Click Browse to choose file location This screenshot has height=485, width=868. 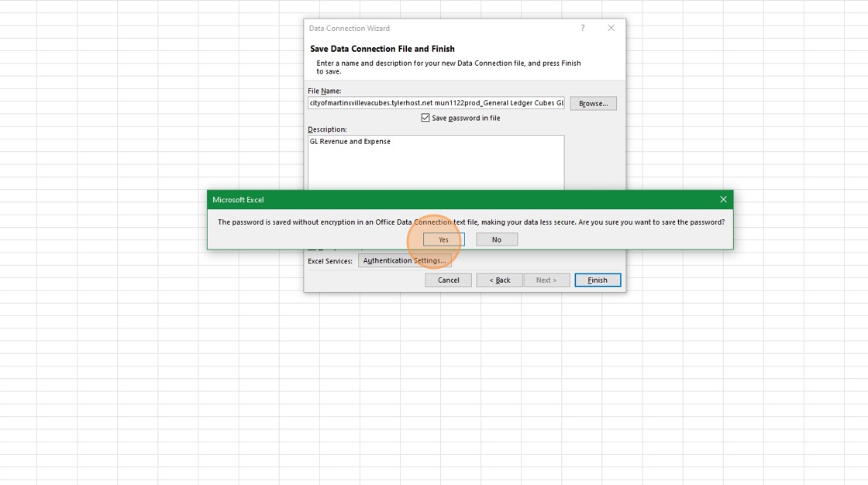point(593,103)
